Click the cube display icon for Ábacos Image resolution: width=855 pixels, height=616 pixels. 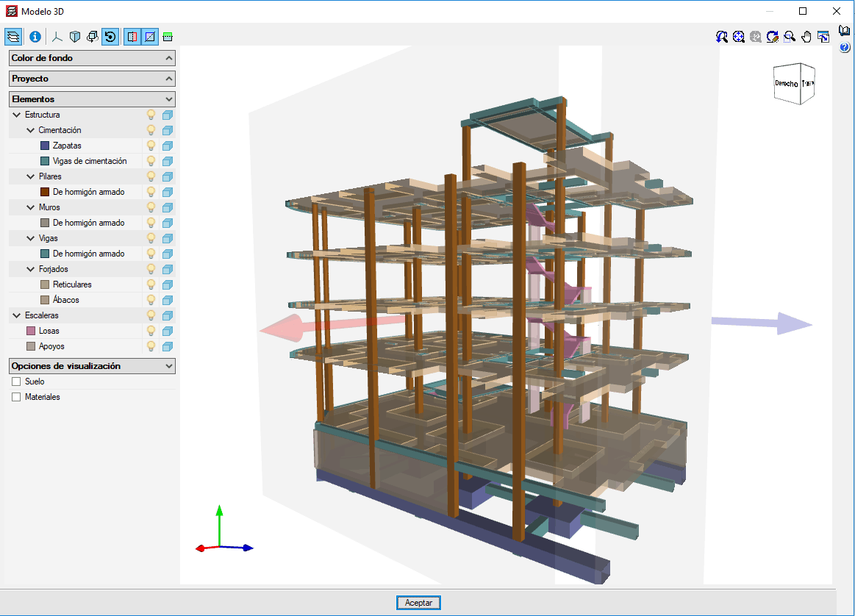point(168,300)
